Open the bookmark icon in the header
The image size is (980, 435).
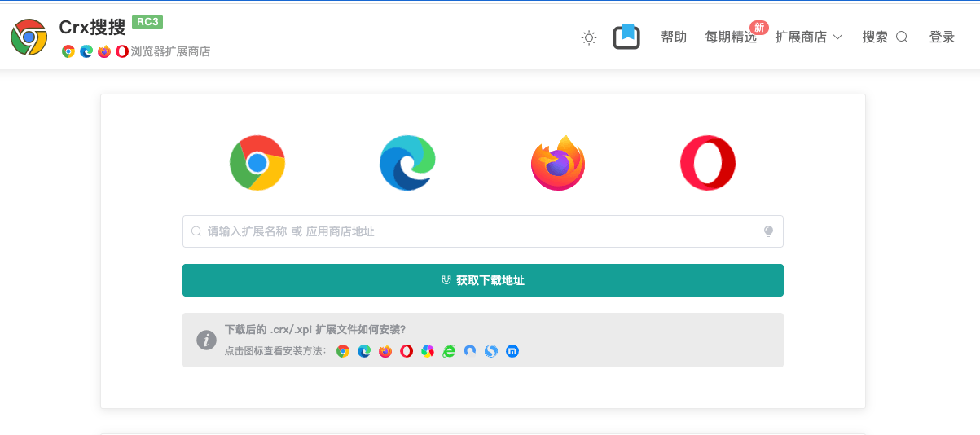point(626,37)
